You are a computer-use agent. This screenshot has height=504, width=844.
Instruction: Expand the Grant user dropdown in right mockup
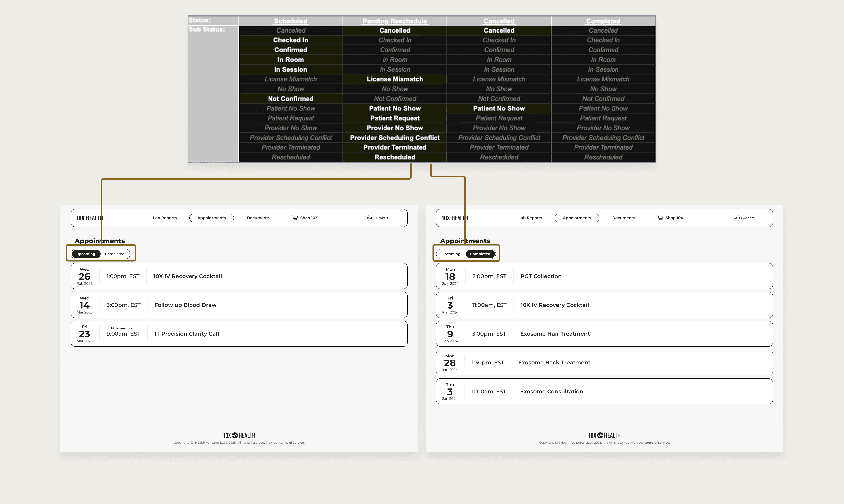click(x=748, y=218)
